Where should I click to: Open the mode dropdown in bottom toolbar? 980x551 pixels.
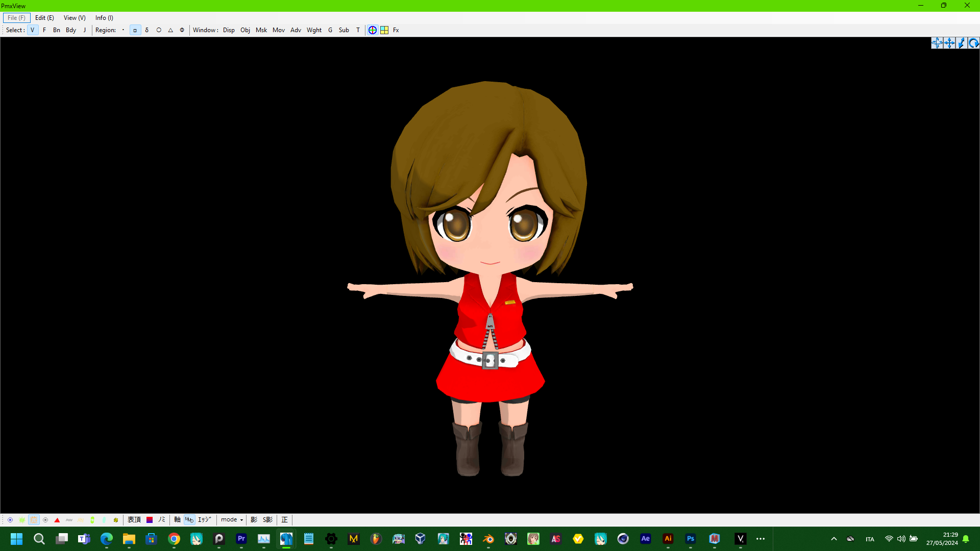click(232, 520)
